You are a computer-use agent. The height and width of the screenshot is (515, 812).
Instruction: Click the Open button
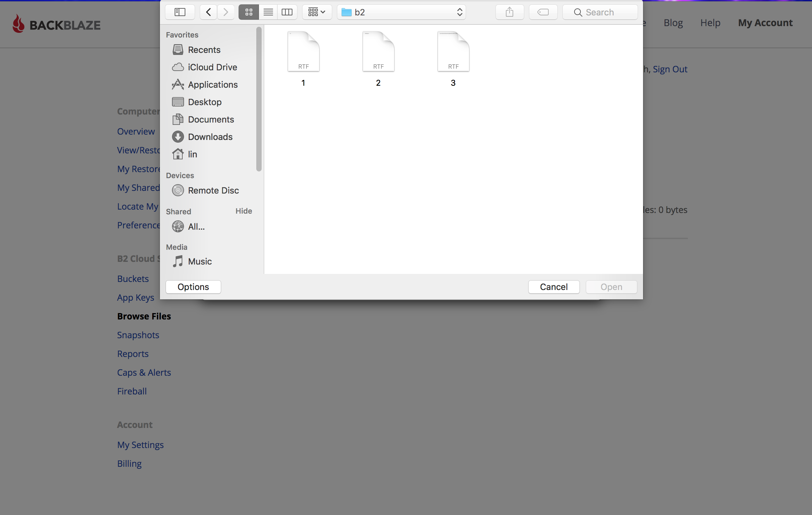(611, 287)
